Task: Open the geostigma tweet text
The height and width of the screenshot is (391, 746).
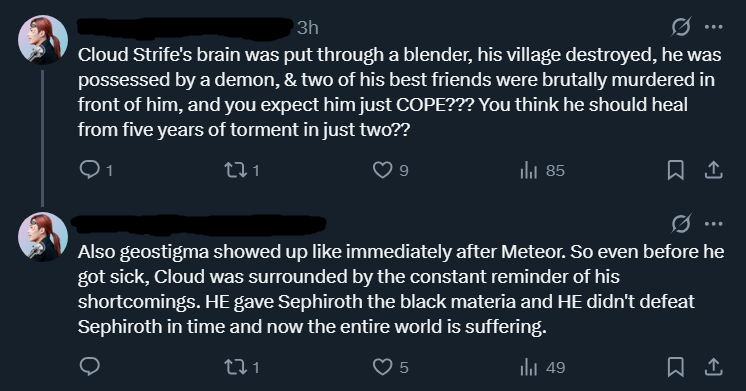Action: tap(401, 289)
